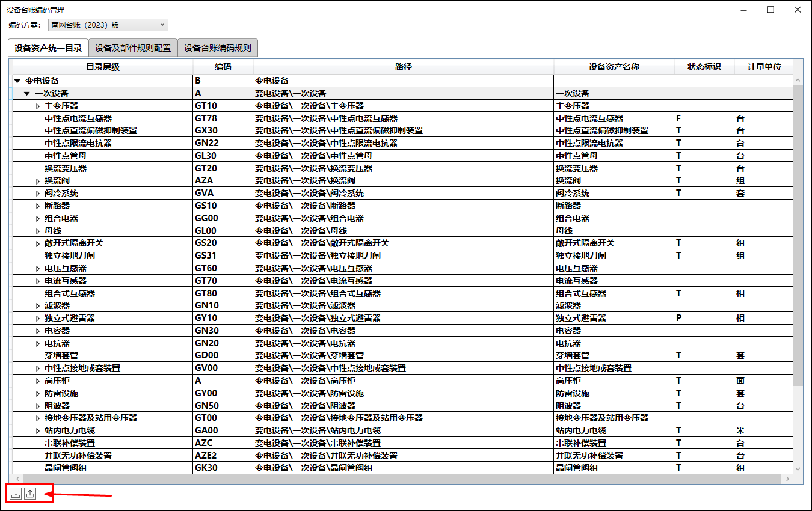The height and width of the screenshot is (511, 812).
Task: Click the vertical scrollbar up arrow
Action: [798, 81]
